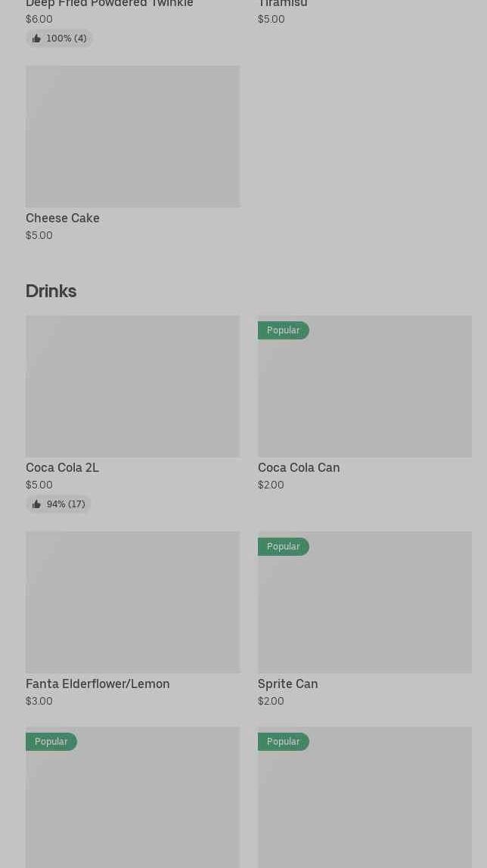Open the Coca Cola 2L image
The height and width of the screenshot is (868, 487).
132,386
